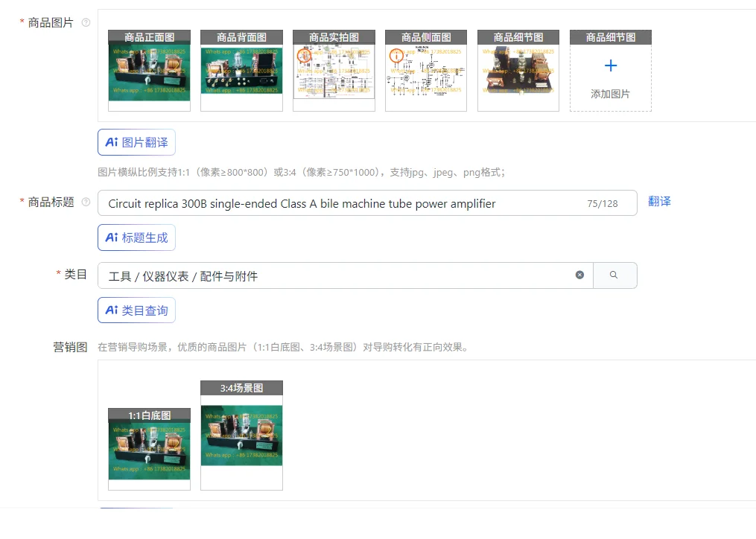Click help icon beside 商品标题 label
The width and height of the screenshot is (756, 539).
click(86, 202)
